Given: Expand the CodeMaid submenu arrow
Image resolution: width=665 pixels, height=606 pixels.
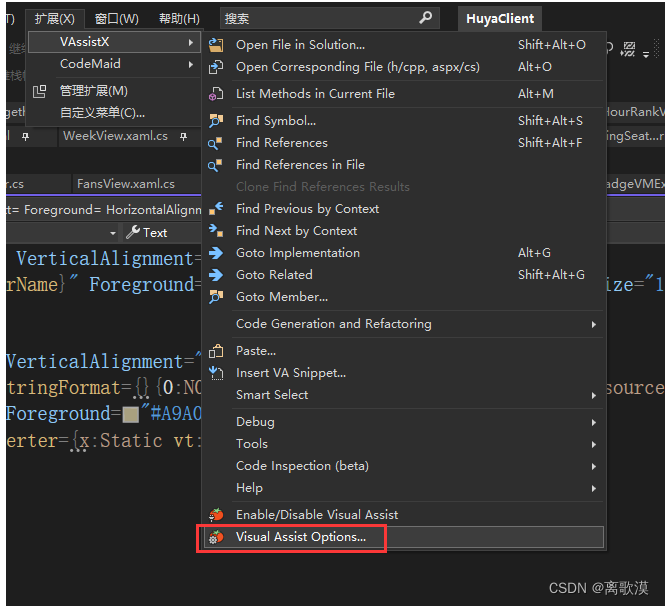Looking at the screenshot, I should click(191, 64).
